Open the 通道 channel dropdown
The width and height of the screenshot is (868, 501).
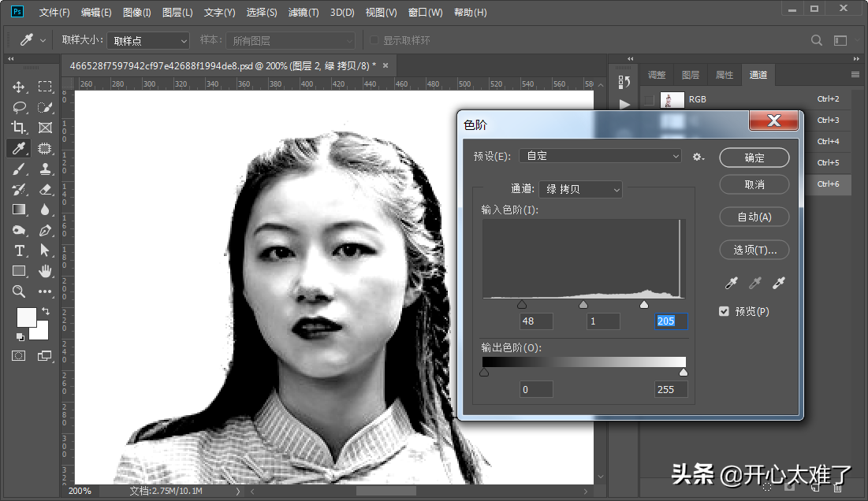click(581, 189)
